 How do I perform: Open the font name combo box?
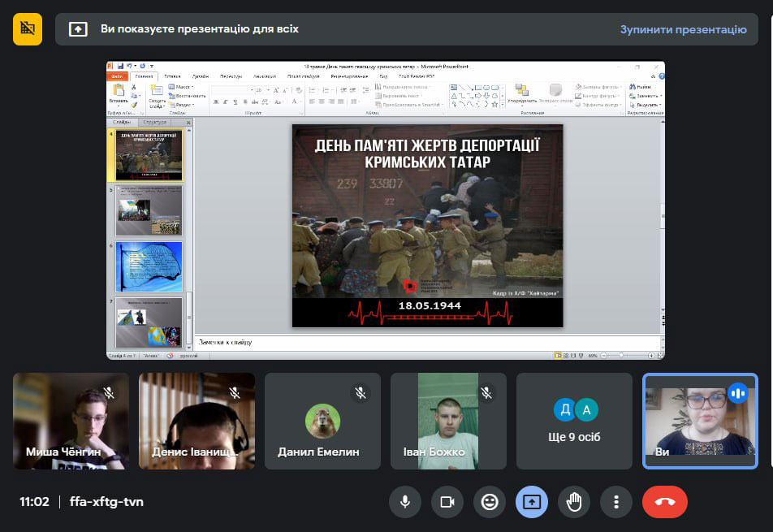(x=231, y=90)
